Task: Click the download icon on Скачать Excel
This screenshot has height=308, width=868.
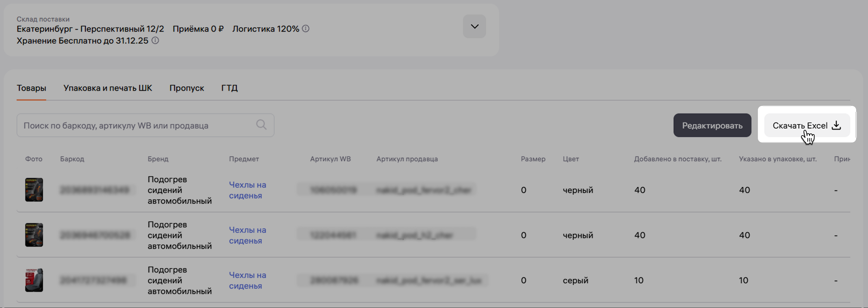Action: pyautogui.click(x=836, y=125)
